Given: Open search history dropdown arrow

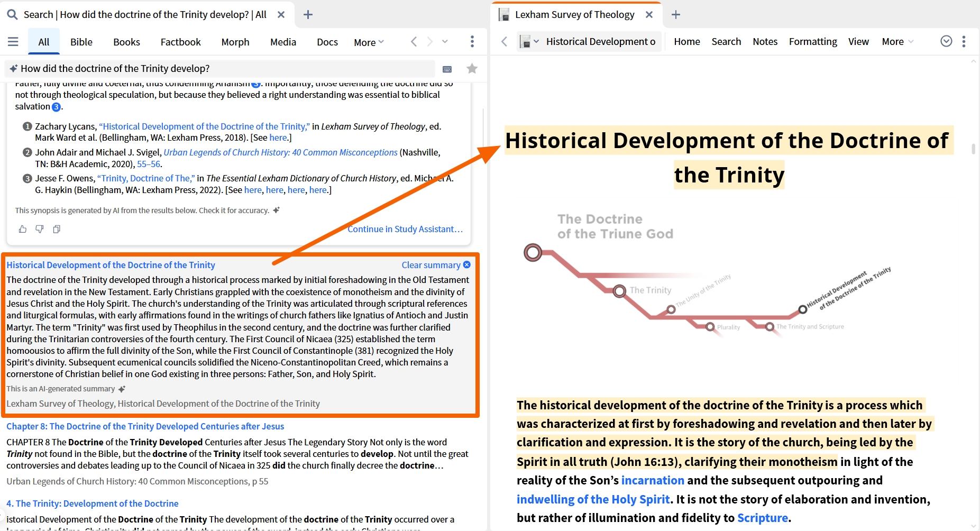Looking at the screenshot, I should [x=445, y=41].
